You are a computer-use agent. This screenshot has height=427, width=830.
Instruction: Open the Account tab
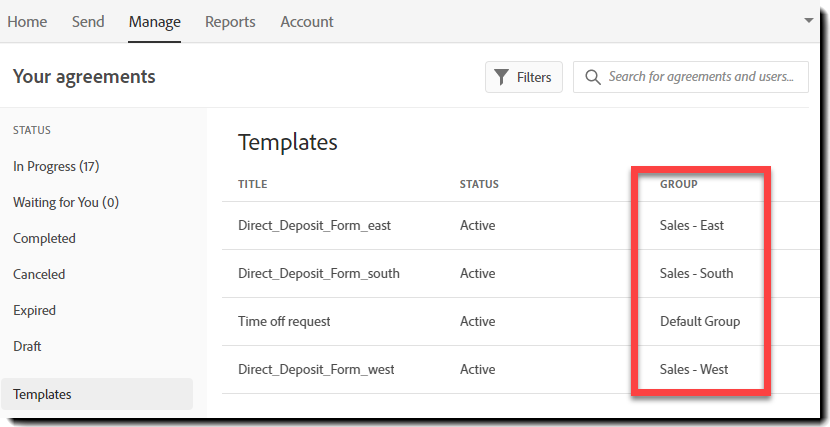[307, 21]
